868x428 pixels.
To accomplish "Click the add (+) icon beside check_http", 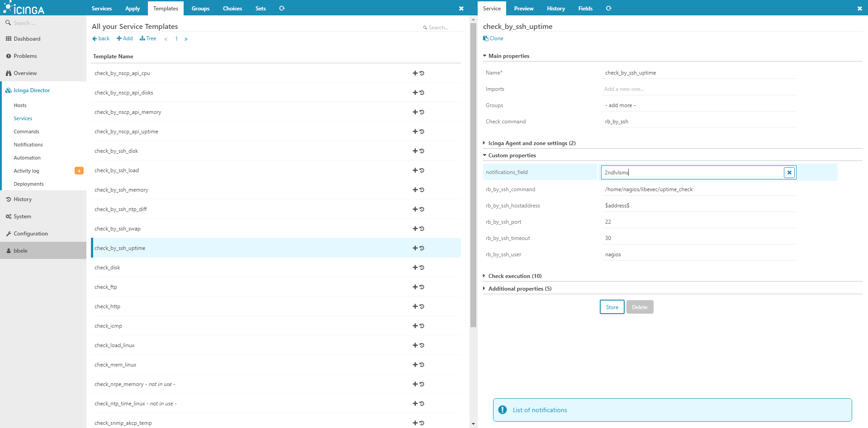I will point(415,306).
